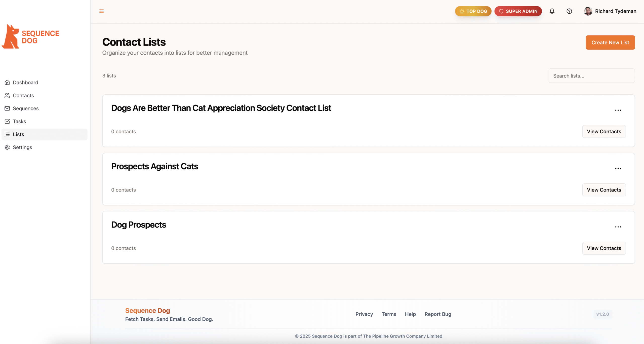Click '0 contacts' under Prospects Against Cats
Screen dimensions: 644x344
click(x=124, y=190)
